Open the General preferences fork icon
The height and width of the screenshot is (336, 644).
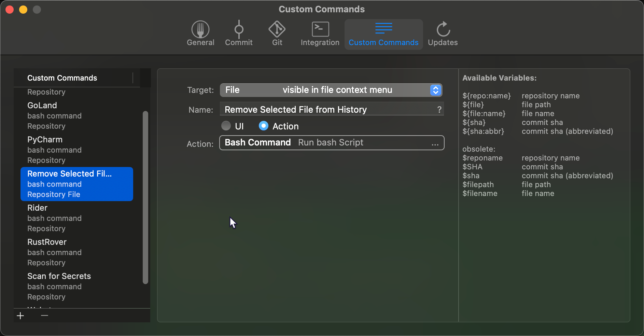point(200,30)
